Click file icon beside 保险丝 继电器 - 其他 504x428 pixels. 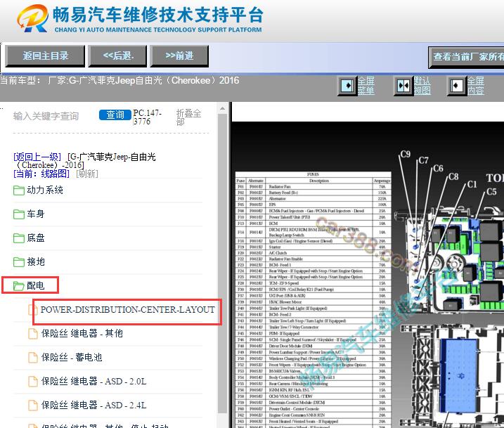pos(33,334)
